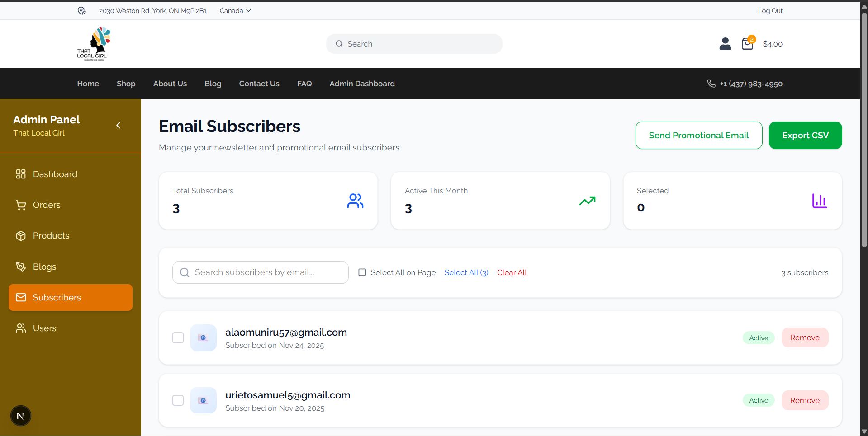
Task: Select the Orders cart icon in sidebar
Action: coord(21,205)
